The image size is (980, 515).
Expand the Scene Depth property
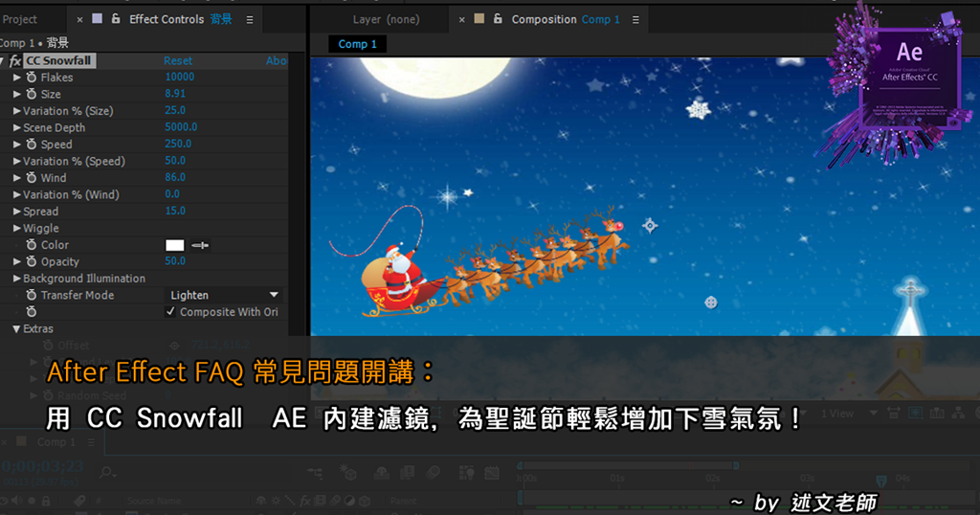tap(17, 127)
